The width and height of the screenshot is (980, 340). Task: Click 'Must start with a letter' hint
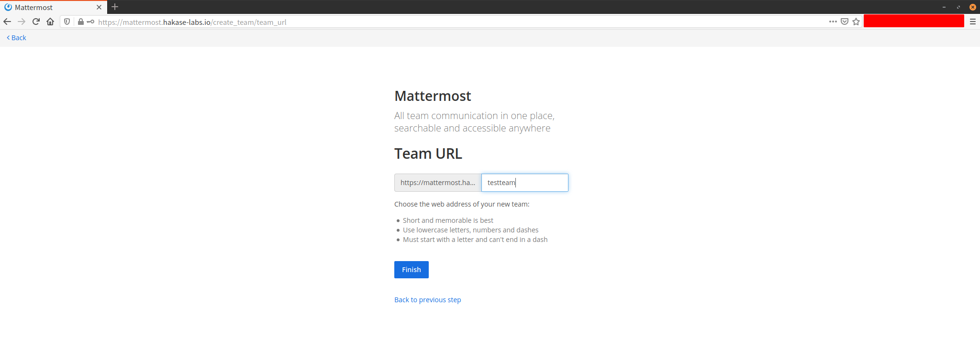click(x=475, y=240)
